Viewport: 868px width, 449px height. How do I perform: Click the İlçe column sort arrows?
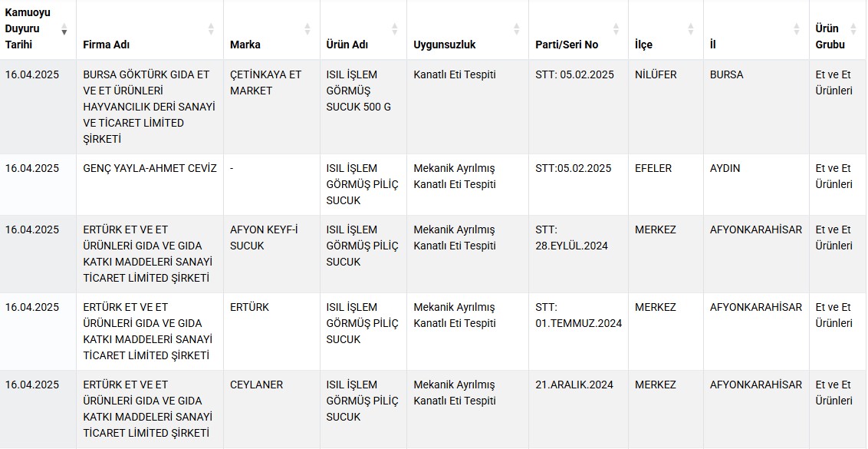pyautogui.click(x=691, y=29)
